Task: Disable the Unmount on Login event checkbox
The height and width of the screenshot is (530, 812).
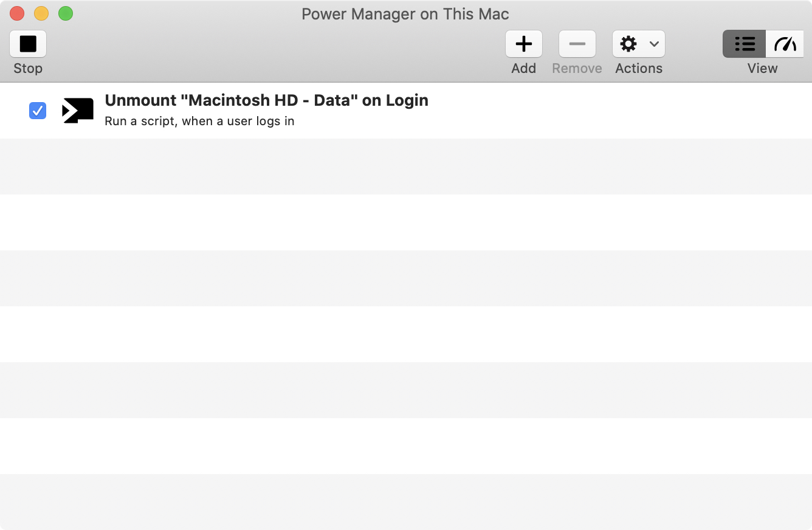Action: (38, 111)
